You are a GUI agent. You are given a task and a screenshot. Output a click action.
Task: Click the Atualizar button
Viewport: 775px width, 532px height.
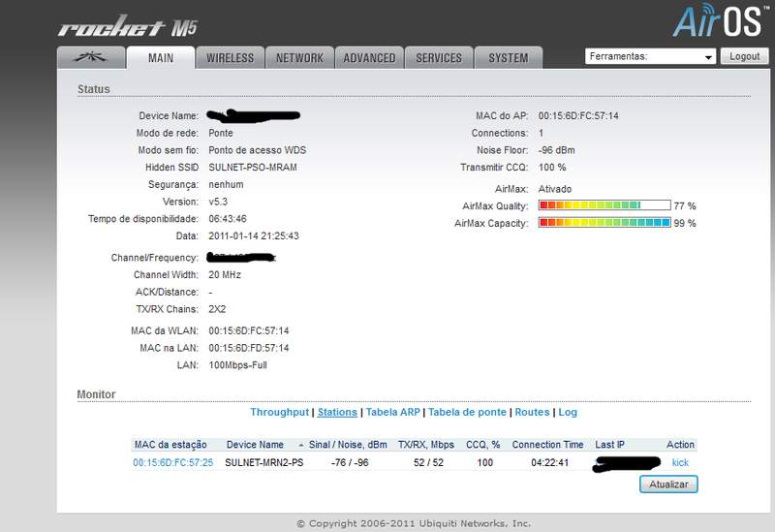(x=668, y=485)
